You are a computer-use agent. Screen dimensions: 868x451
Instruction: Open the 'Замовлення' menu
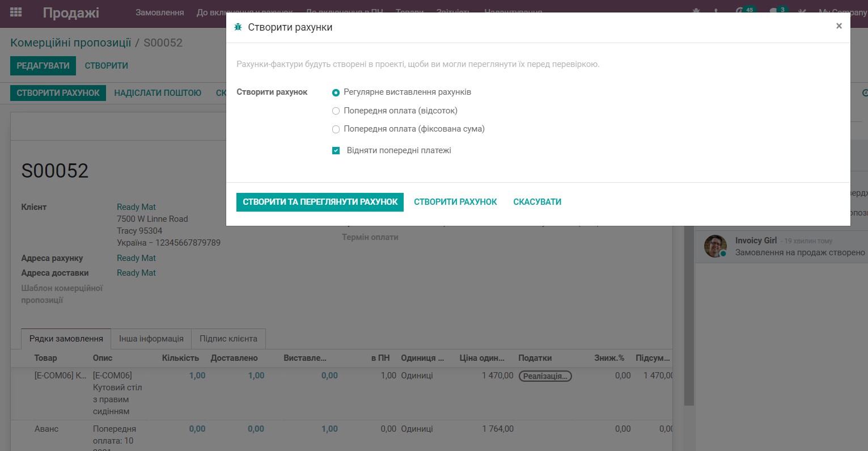pyautogui.click(x=160, y=12)
